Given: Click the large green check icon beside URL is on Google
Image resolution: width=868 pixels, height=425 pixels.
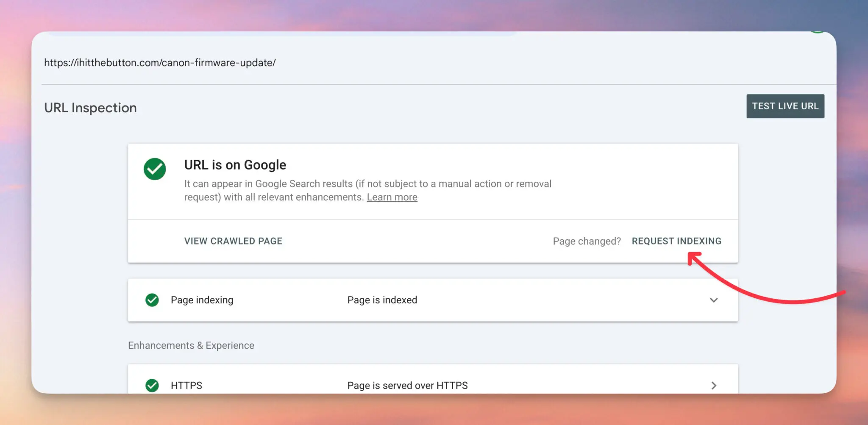Looking at the screenshot, I should (x=155, y=169).
